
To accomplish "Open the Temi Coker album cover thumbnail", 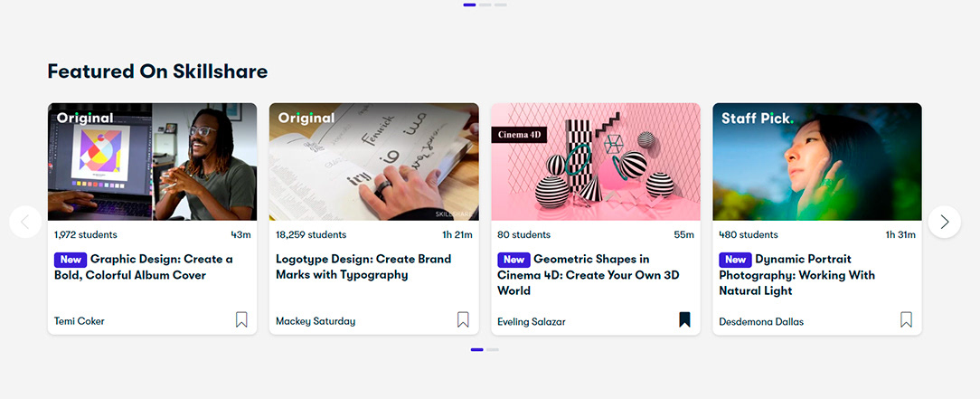I will [153, 161].
